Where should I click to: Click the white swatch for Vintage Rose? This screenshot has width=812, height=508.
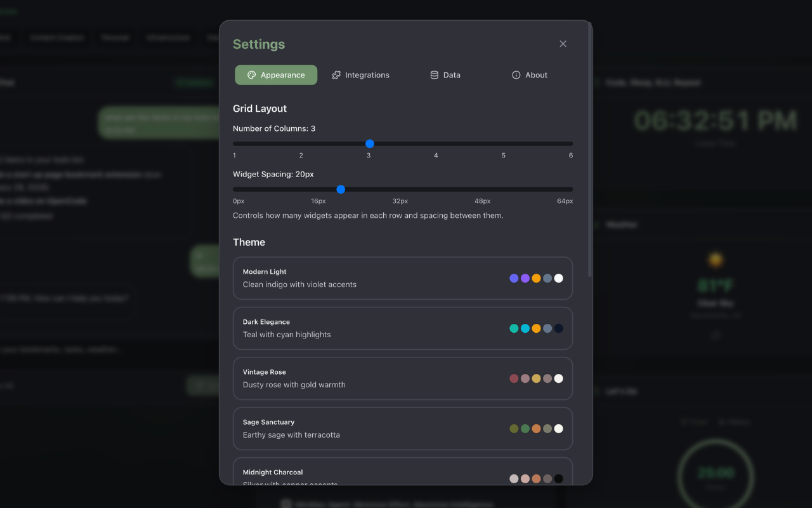[x=558, y=378]
